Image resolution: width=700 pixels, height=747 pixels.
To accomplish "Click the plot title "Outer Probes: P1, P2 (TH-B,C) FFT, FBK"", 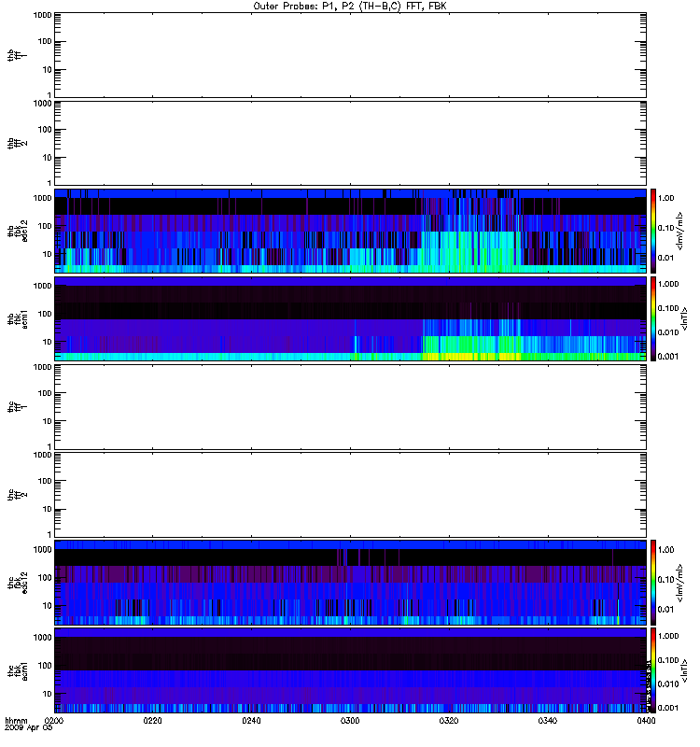I will pos(350,7).
